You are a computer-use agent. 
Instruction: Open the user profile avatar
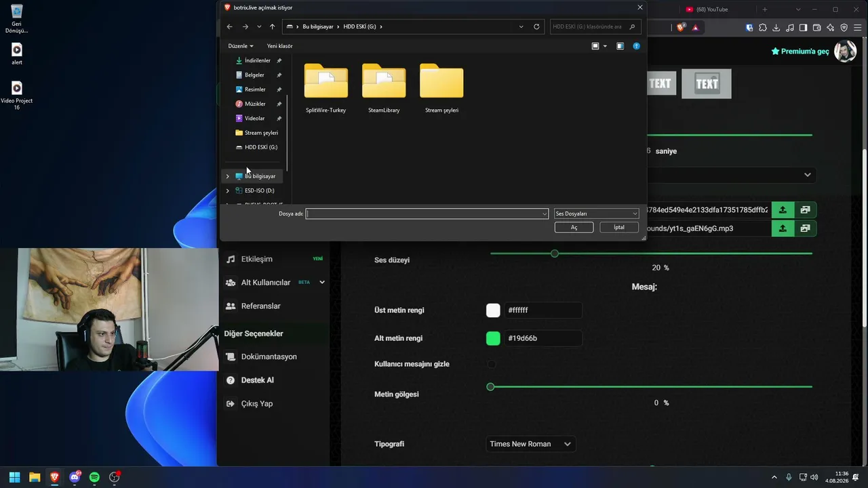(845, 52)
